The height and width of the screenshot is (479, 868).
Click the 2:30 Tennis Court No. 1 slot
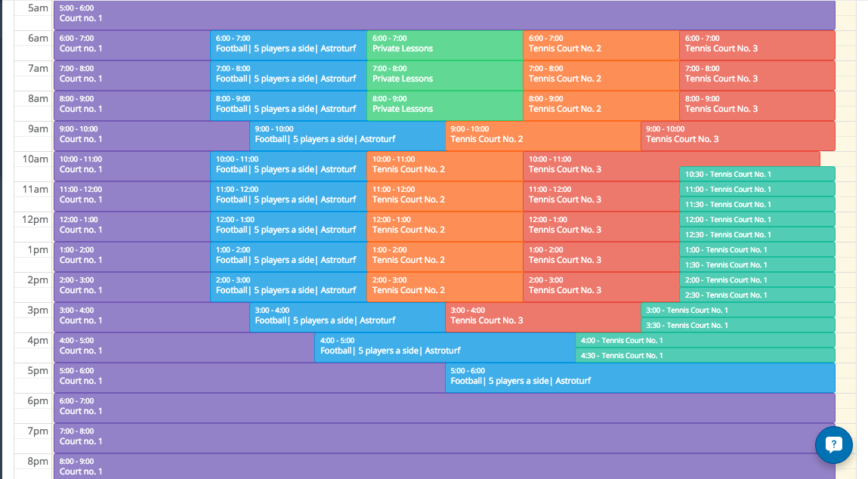pyautogui.click(x=756, y=295)
